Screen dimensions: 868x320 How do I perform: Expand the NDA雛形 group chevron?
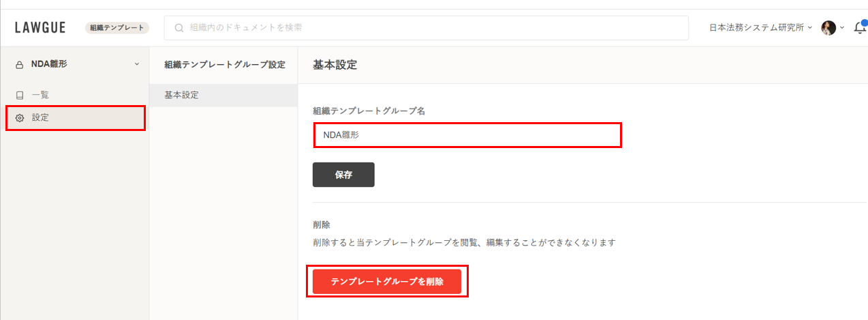136,64
